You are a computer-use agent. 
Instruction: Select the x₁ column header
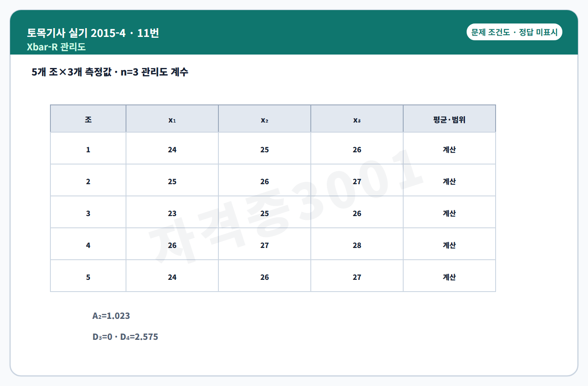coord(172,119)
